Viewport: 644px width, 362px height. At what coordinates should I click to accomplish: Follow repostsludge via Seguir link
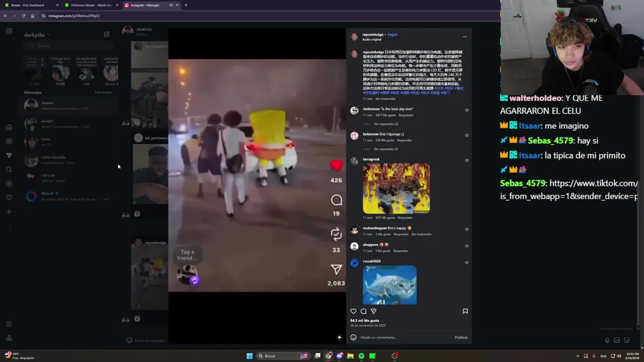[392, 35]
